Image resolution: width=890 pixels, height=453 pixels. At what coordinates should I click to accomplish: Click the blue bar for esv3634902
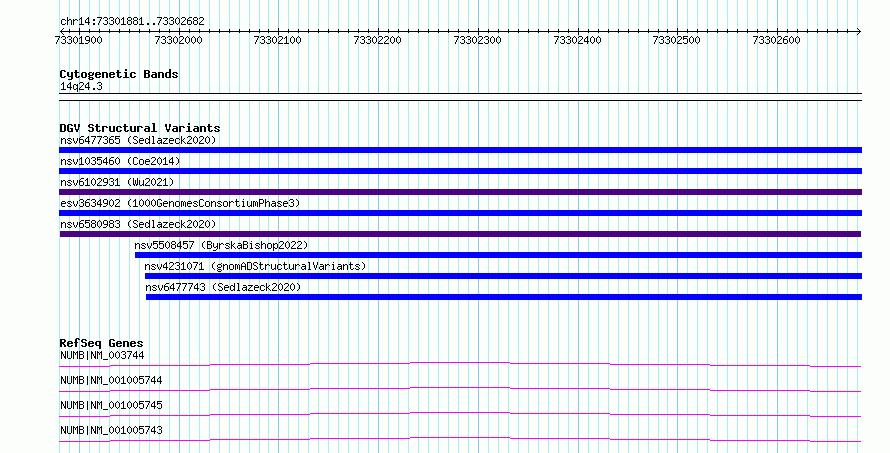pyautogui.click(x=460, y=213)
